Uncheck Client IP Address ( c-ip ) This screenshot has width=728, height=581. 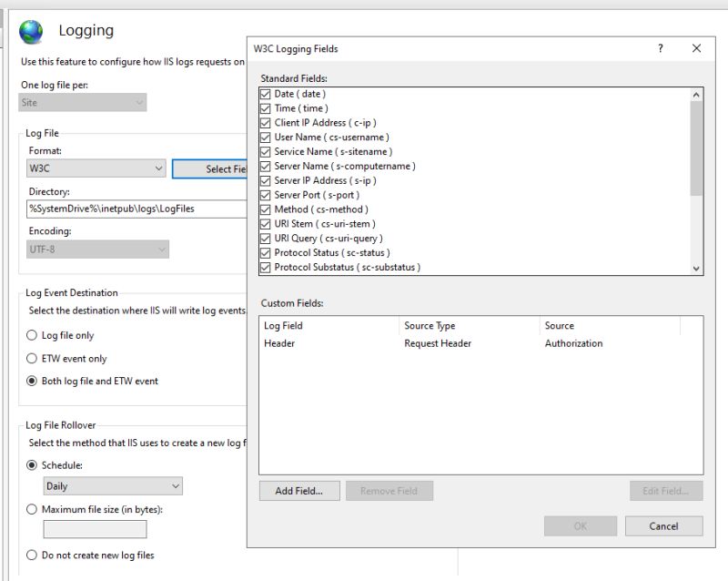264,122
